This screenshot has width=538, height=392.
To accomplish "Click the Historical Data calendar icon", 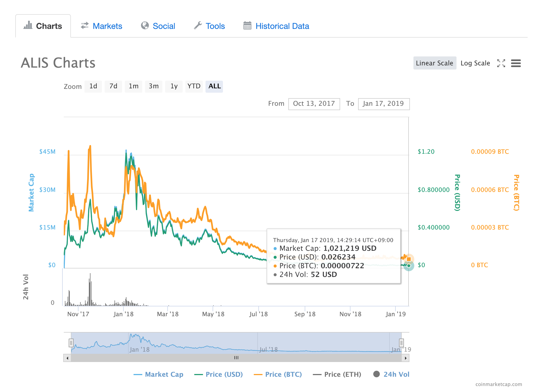I will [247, 25].
